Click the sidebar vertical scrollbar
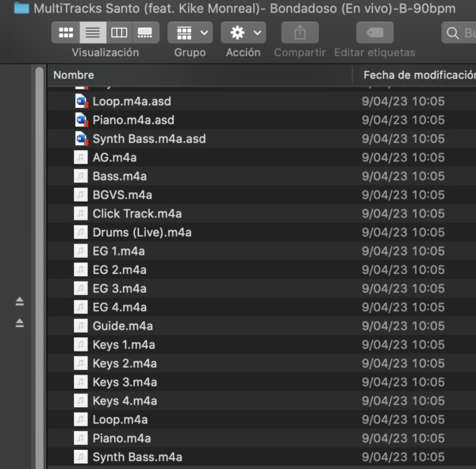476x469 pixels. pyautogui.click(x=39, y=267)
